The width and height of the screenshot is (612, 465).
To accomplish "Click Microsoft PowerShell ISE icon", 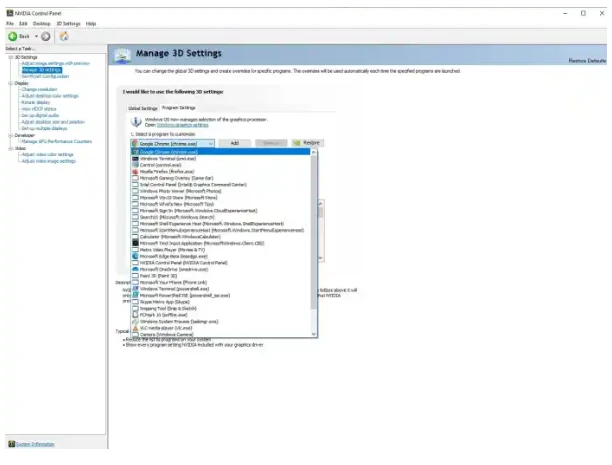I will [135, 295].
